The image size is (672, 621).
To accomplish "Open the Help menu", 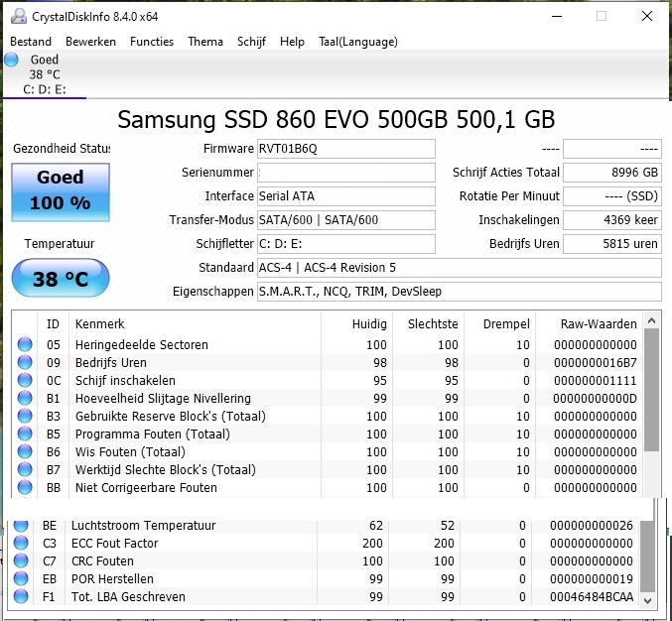I will (292, 42).
